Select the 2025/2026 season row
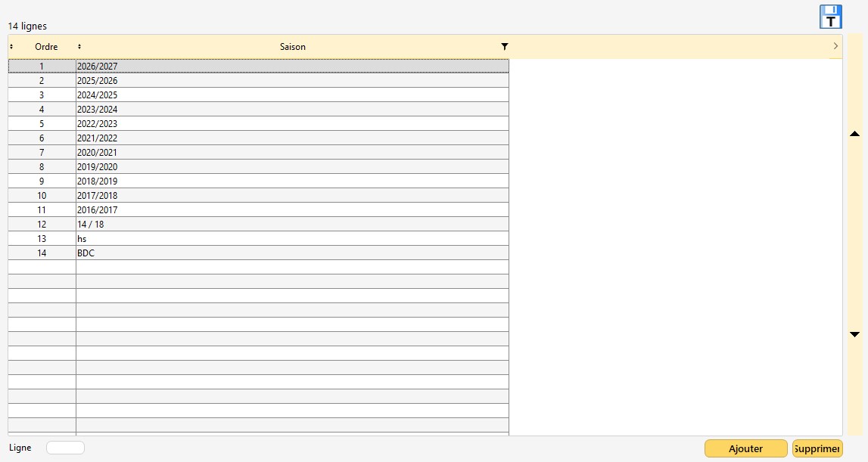The width and height of the screenshot is (868, 462). 291,81
